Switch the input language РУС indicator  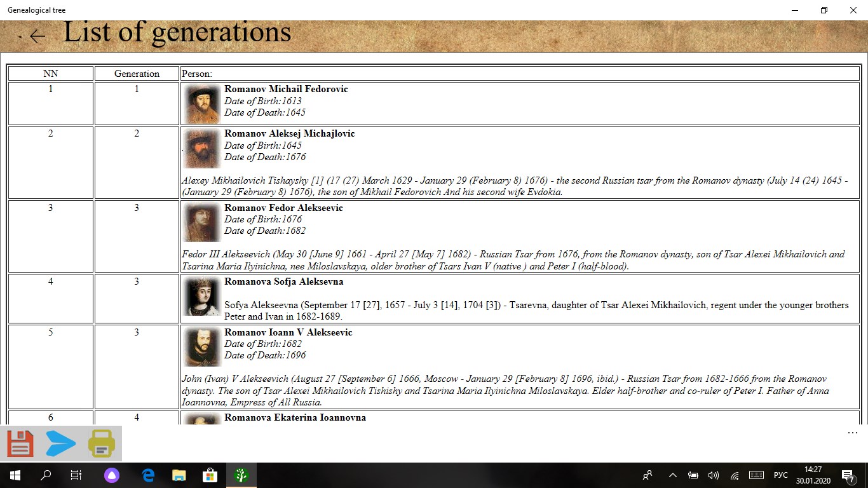[780, 475]
